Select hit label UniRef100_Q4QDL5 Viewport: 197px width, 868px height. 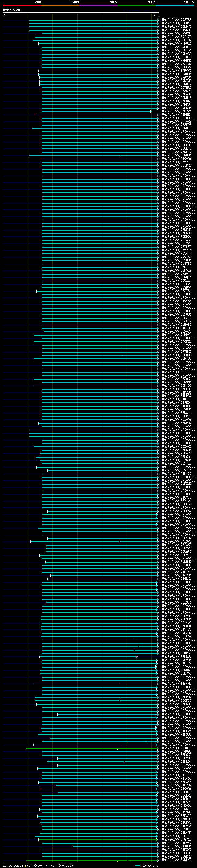click(176, 799)
